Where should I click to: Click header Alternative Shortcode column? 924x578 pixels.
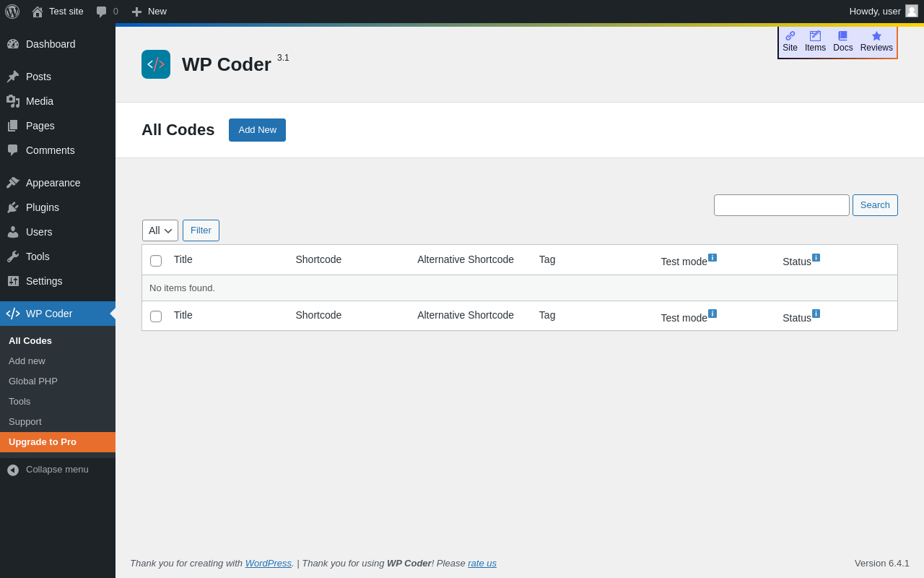tap(466, 259)
